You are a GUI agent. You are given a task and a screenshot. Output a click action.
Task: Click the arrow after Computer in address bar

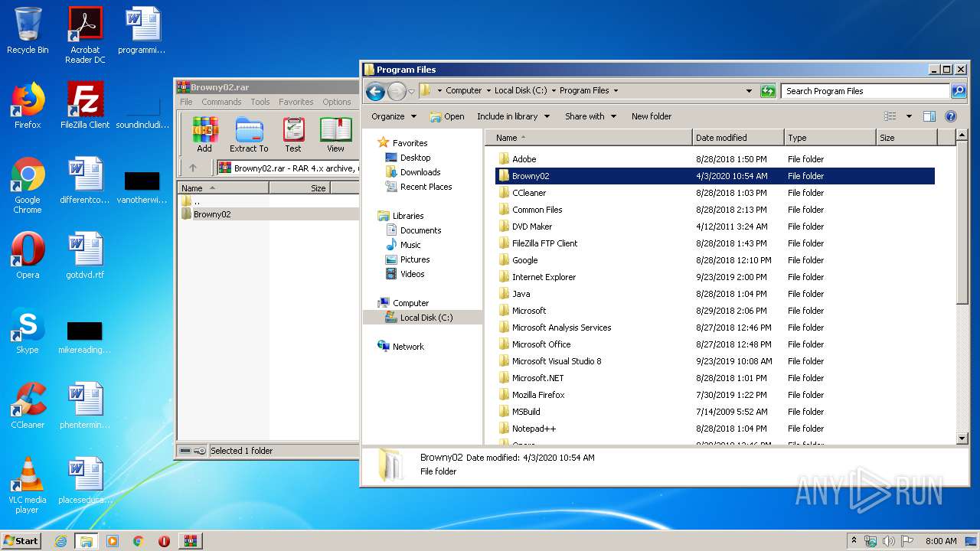(x=488, y=90)
